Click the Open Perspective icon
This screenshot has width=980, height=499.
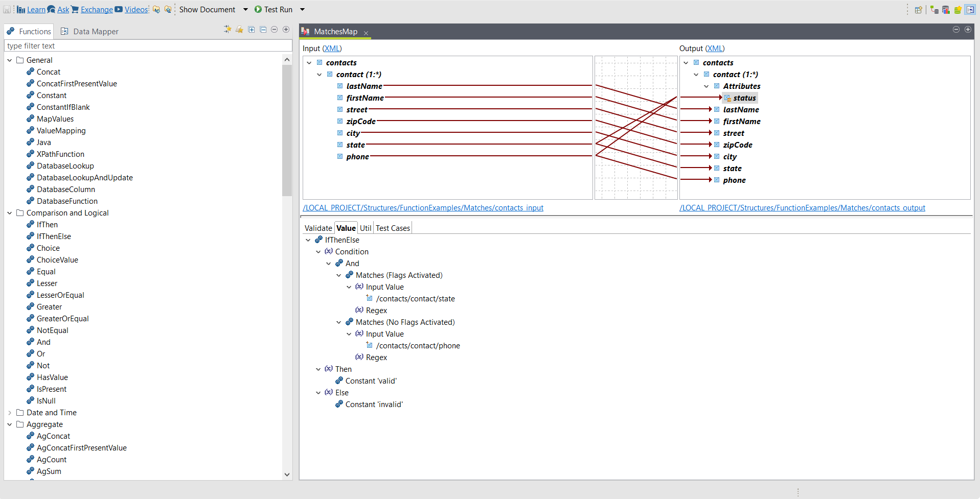918,10
